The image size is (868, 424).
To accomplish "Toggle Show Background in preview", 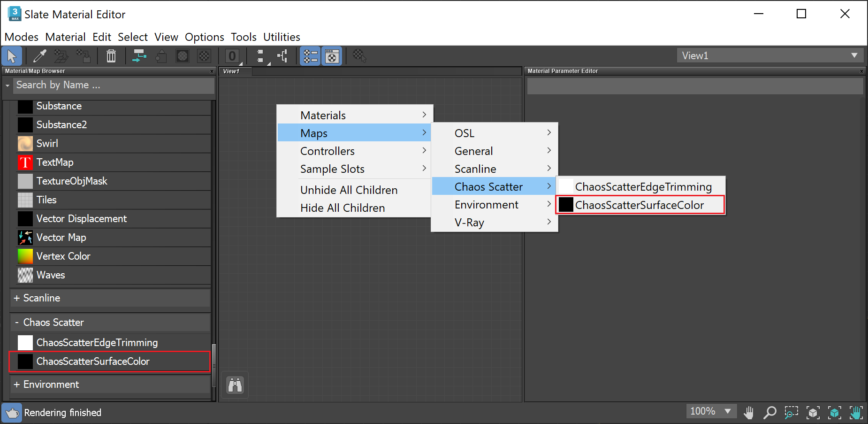I will tap(204, 55).
